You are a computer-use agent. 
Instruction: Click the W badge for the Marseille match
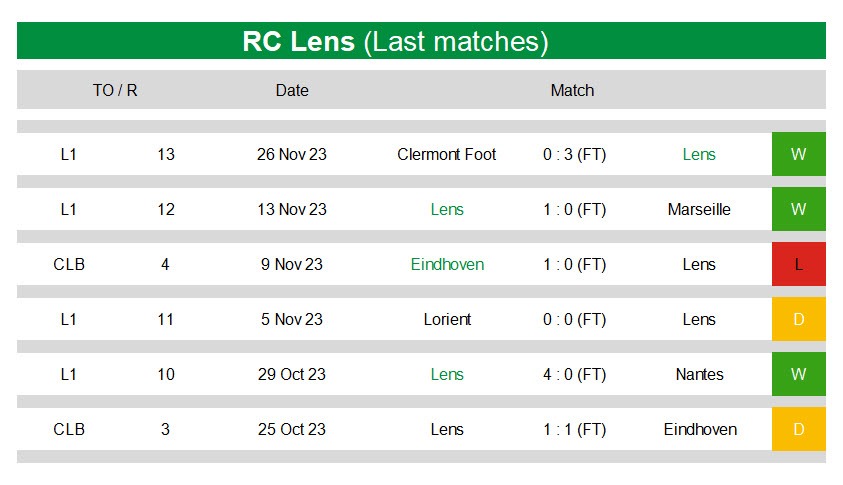coord(798,209)
